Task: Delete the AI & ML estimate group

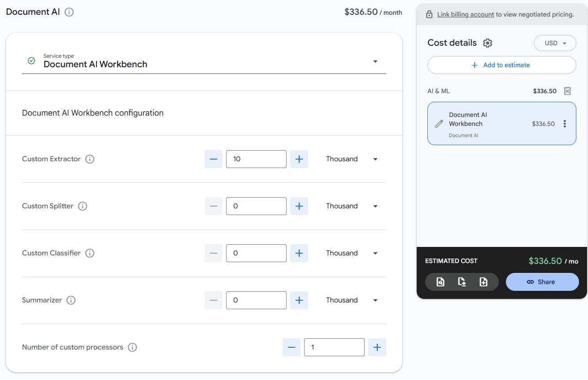Action: (x=567, y=91)
